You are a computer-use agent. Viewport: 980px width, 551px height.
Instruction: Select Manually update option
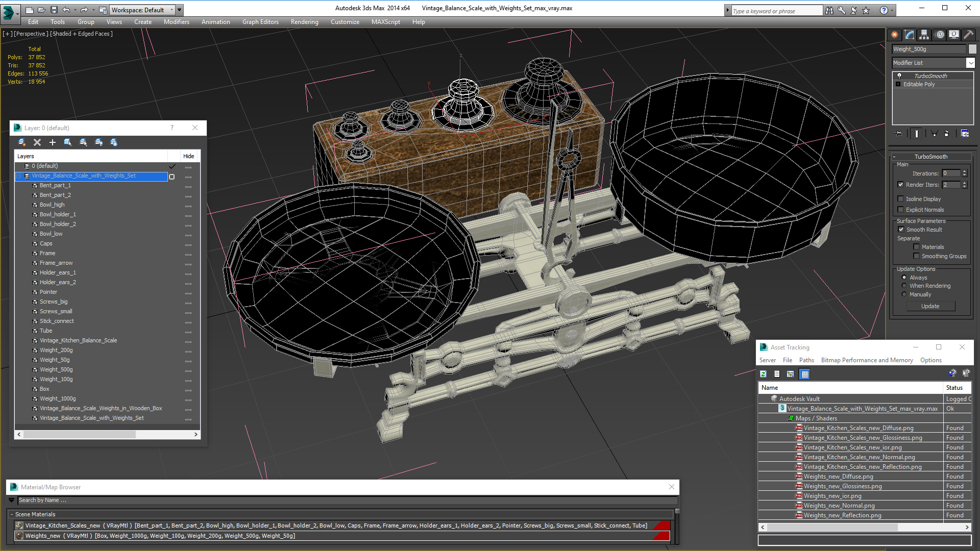(x=904, y=294)
